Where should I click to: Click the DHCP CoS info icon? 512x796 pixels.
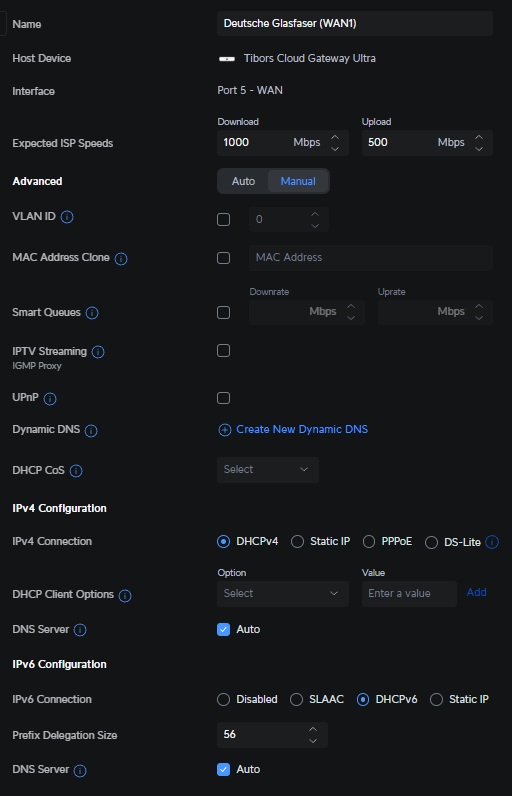76,471
